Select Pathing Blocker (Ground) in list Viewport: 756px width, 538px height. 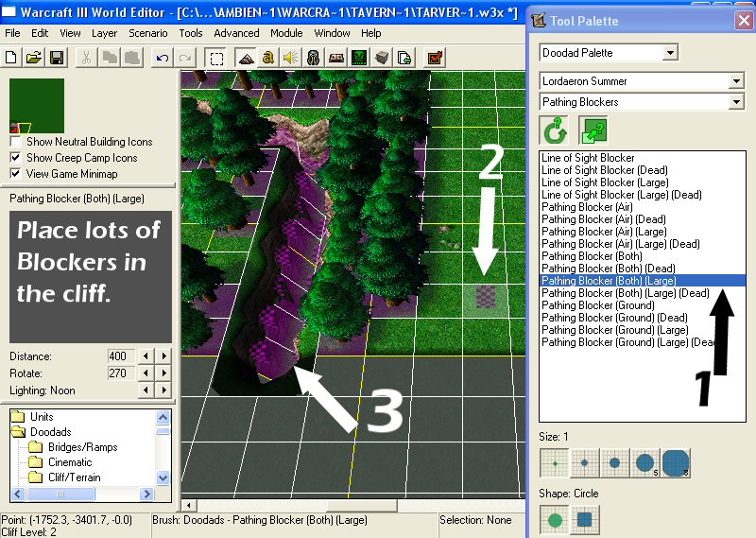coord(598,305)
